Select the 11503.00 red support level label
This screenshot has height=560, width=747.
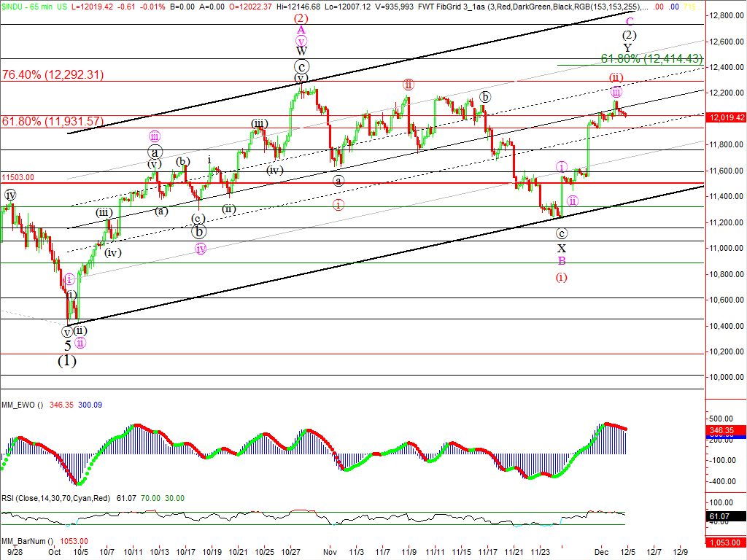pyautogui.click(x=18, y=177)
